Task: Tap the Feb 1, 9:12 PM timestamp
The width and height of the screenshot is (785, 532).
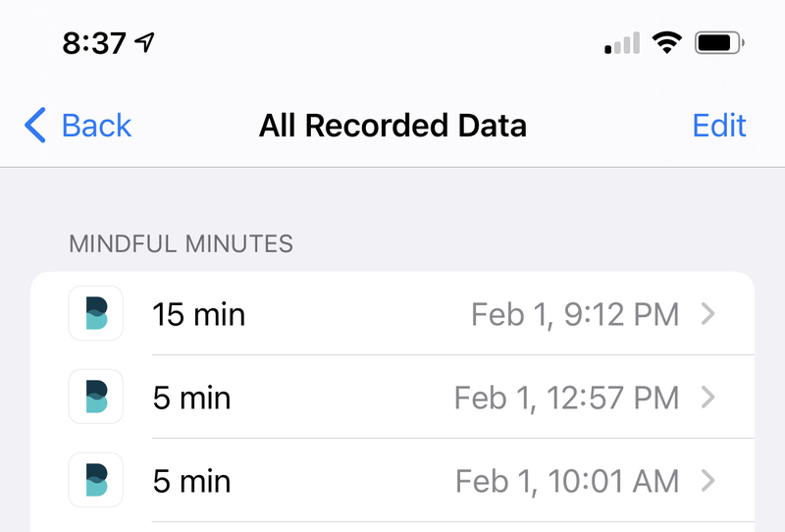Action: pos(575,315)
